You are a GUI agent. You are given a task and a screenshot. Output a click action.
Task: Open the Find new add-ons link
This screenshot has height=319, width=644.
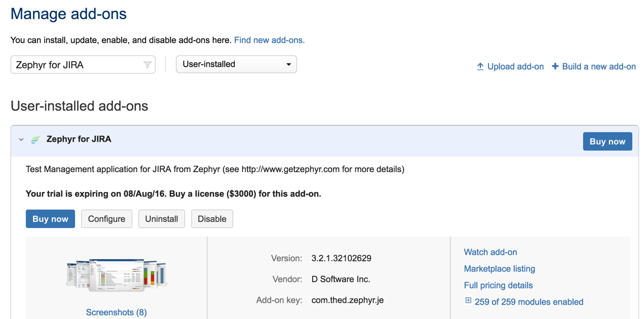269,40
